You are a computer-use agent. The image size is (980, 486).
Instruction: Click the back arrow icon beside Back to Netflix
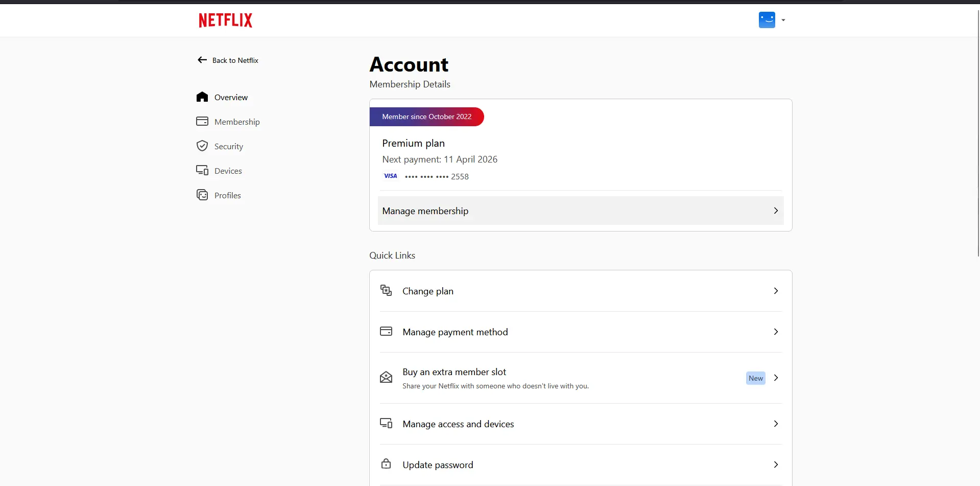coord(202,60)
